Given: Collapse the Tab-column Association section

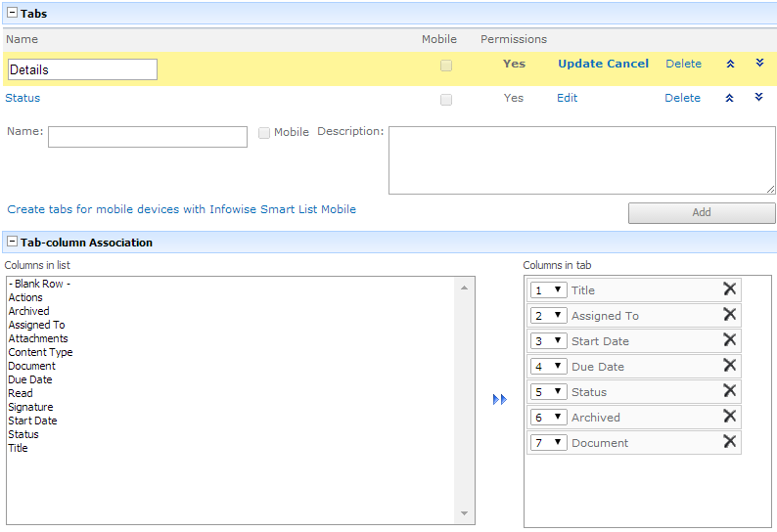Looking at the screenshot, I should [x=13, y=242].
